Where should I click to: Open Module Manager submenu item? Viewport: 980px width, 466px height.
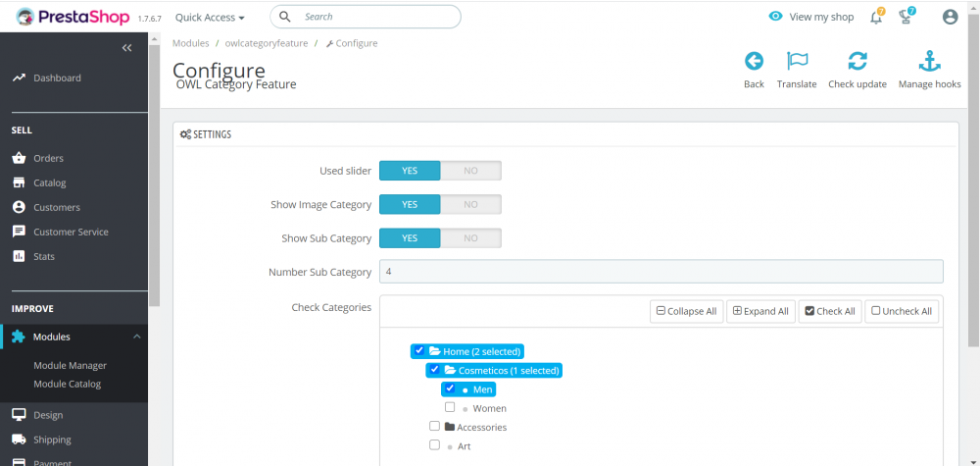click(x=70, y=365)
